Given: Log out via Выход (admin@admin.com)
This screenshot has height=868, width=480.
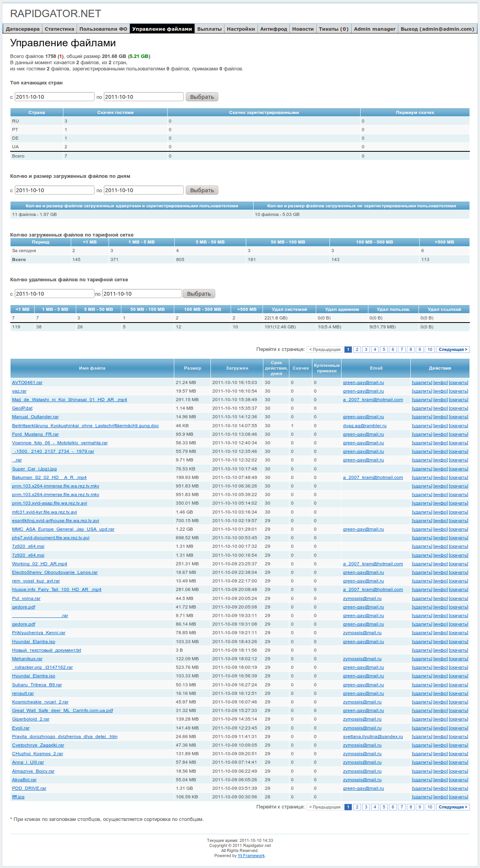Looking at the screenshot, I should click(x=438, y=29).
